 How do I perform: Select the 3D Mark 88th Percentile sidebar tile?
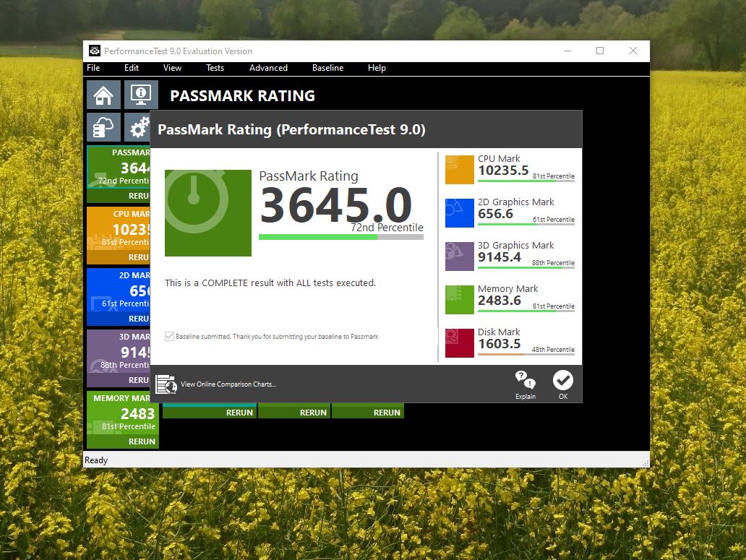pos(119,352)
